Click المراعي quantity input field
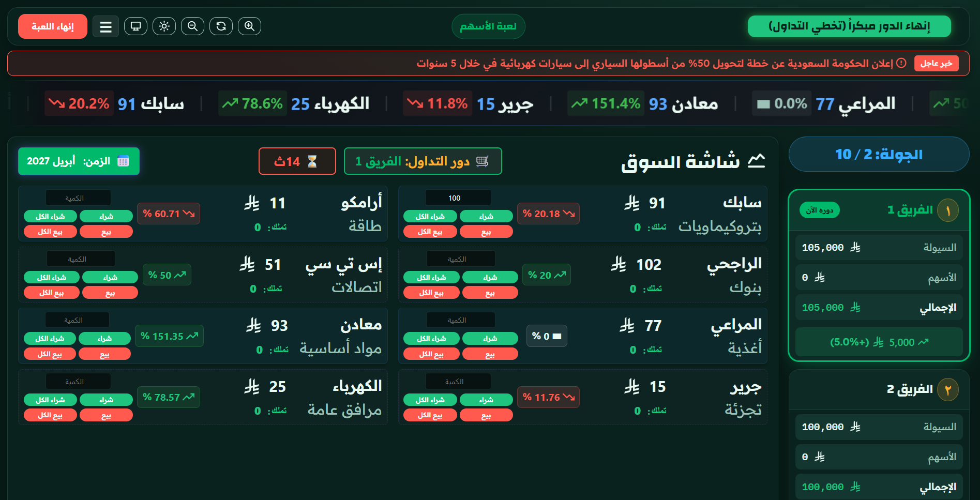This screenshot has width=980, height=500. (460, 320)
